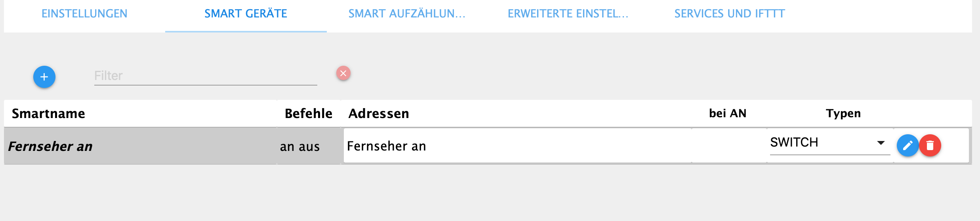Select the italic Fernseher an smartname cell
Viewport: 980px width, 221px height.
click(x=50, y=147)
